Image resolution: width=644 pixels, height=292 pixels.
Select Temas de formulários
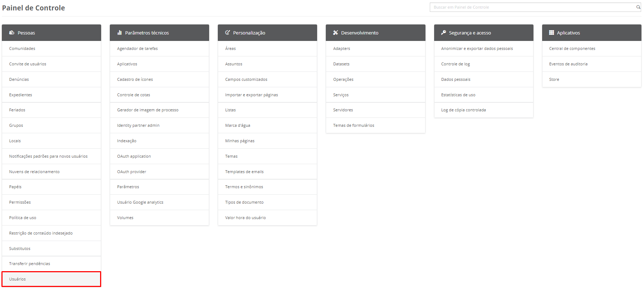click(353, 125)
